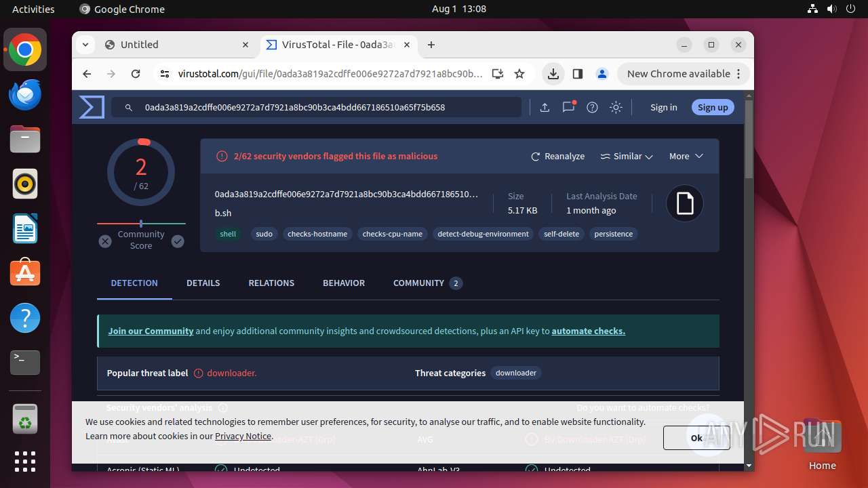
Task: Show Applications grid
Action: [x=25, y=462]
